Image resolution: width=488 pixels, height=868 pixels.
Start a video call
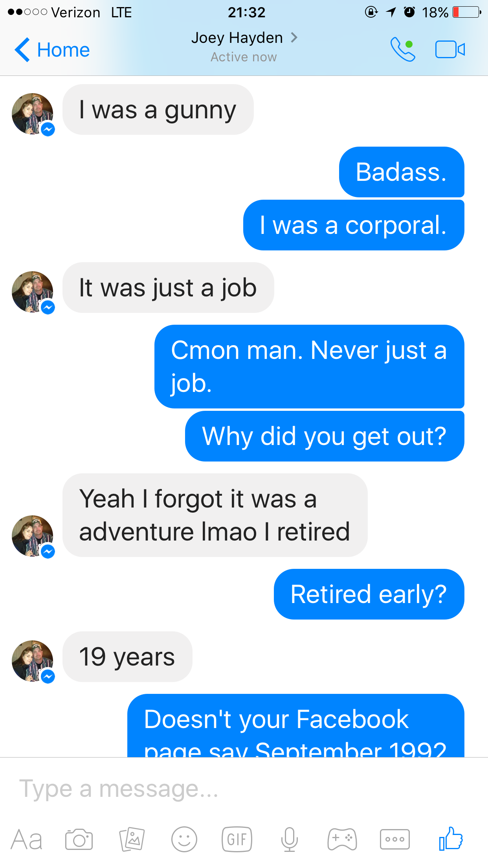[450, 50]
